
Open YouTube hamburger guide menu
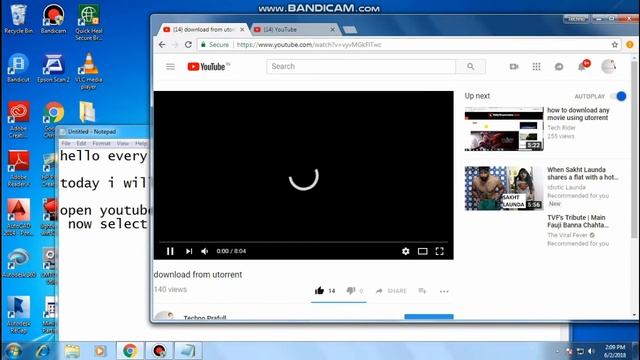click(x=170, y=67)
